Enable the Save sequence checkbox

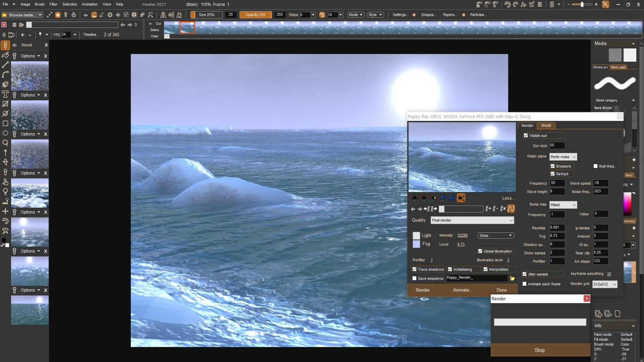(414, 278)
